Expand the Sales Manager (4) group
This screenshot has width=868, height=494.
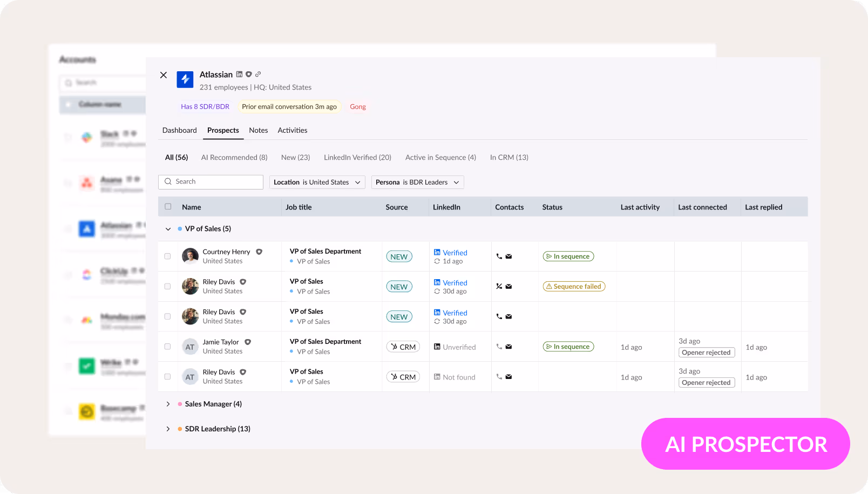(168, 404)
